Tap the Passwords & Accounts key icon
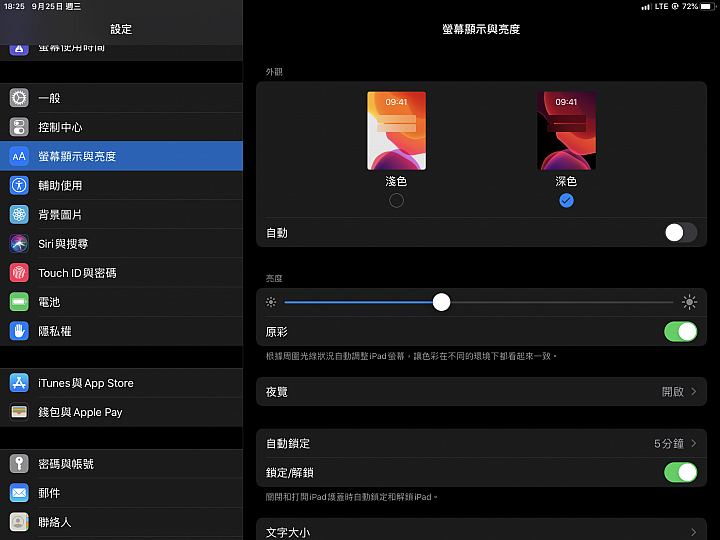Screen dimensions: 720x540 pyautogui.click(x=19, y=464)
